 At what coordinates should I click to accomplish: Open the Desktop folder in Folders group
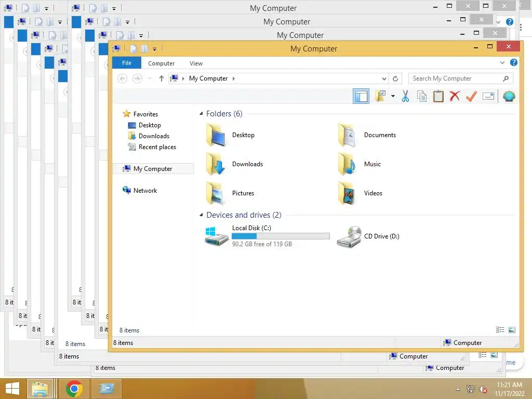(231, 135)
